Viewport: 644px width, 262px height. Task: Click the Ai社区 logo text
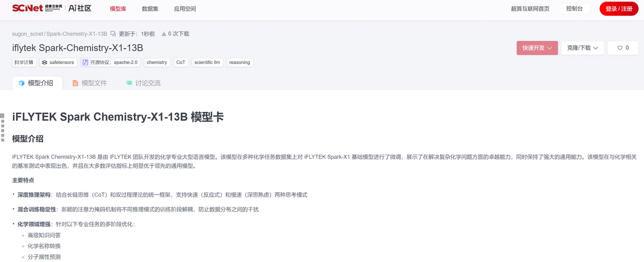coord(80,8)
